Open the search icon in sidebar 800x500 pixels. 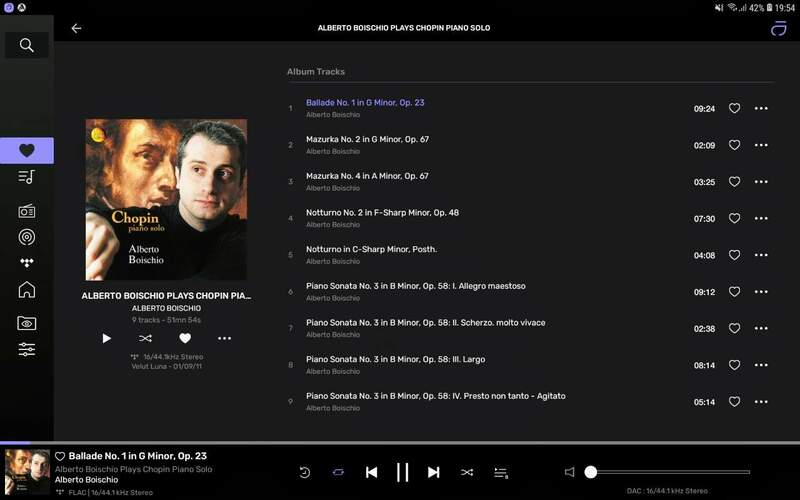coord(27,45)
